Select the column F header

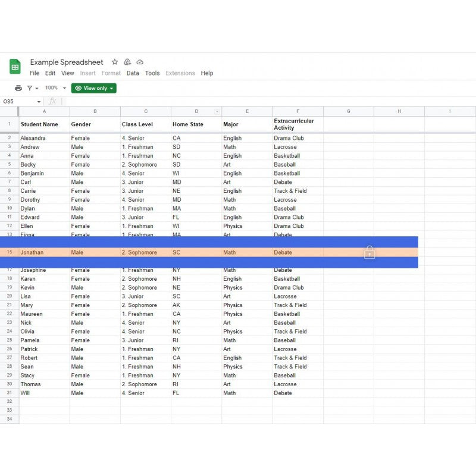pos(297,111)
